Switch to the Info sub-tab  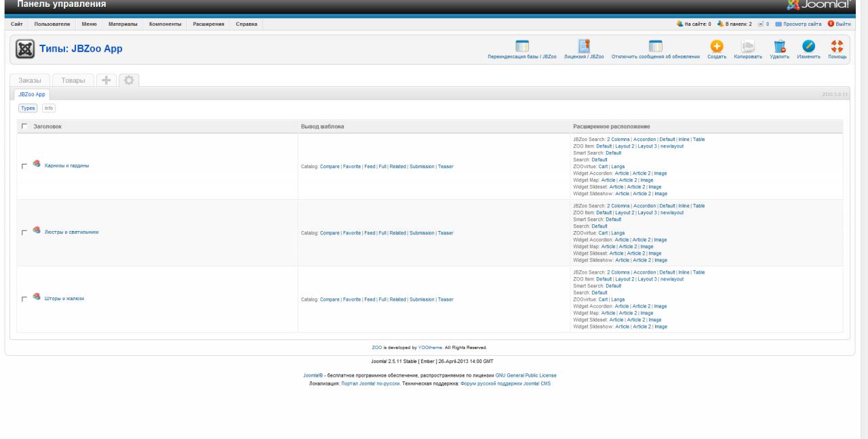point(49,108)
